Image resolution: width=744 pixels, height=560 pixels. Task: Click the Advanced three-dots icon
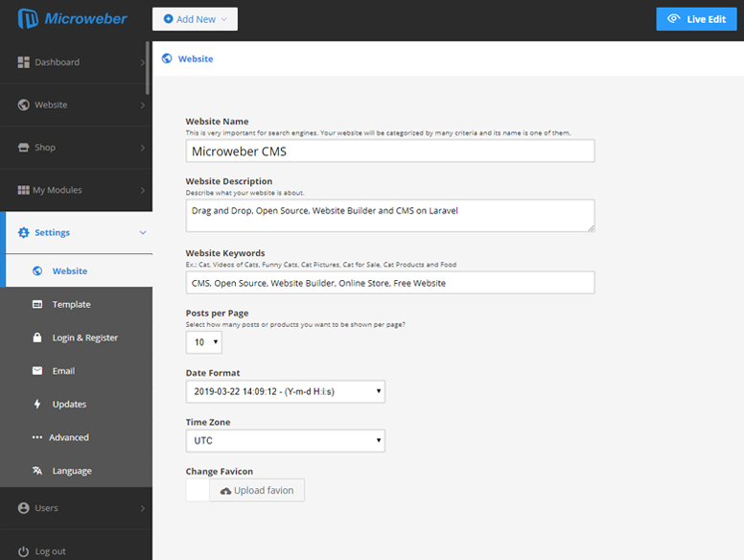coord(37,437)
